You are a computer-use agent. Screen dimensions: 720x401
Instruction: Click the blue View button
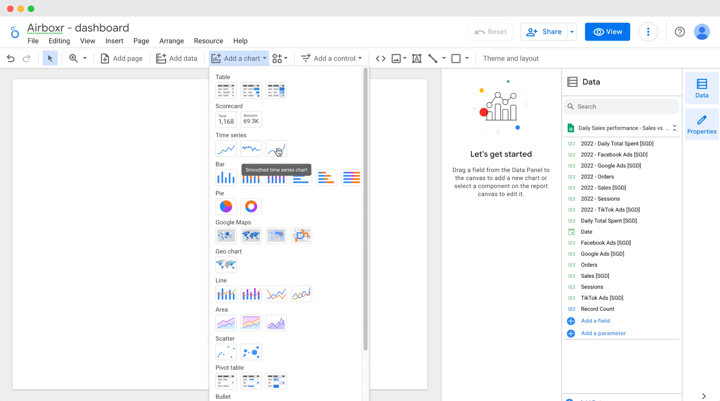(607, 32)
